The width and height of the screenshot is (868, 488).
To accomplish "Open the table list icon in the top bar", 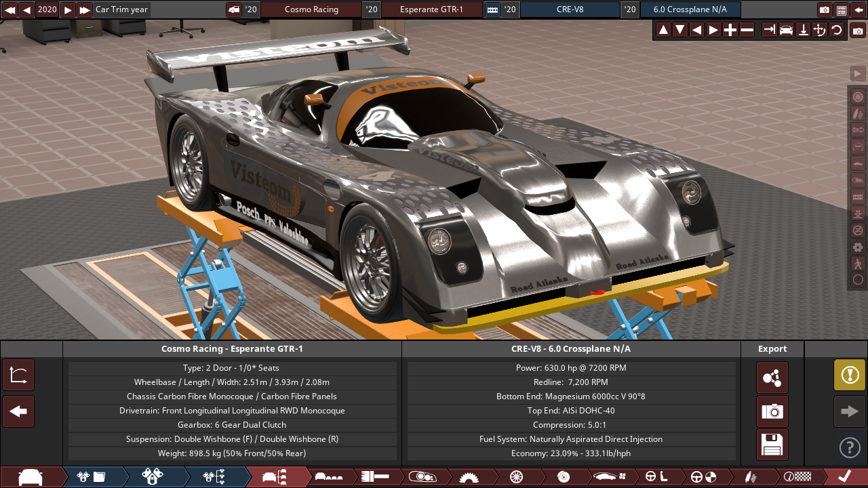I will [842, 9].
